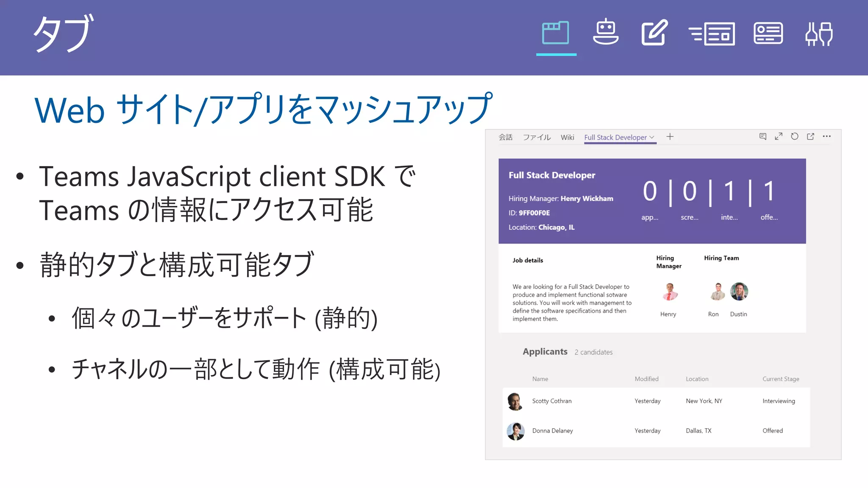
Task: Open the 会話 tab
Action: (505, 137)
